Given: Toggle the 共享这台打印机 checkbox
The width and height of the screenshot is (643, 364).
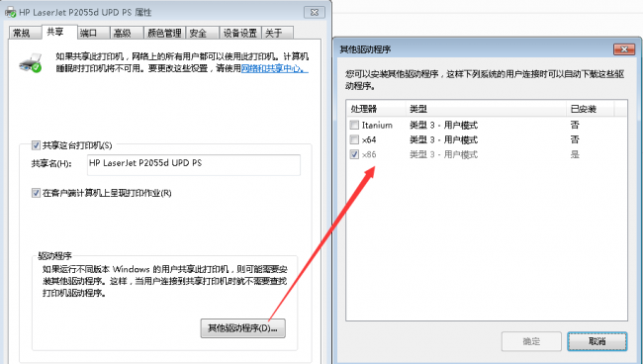Looking at the screenshot, I should (36, 145).
